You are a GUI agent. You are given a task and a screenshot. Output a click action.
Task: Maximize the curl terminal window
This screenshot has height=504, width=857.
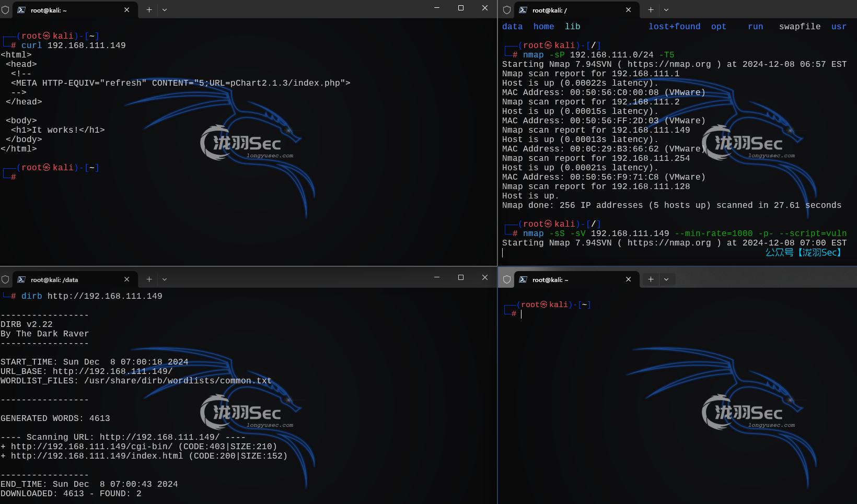pos(461,8)
